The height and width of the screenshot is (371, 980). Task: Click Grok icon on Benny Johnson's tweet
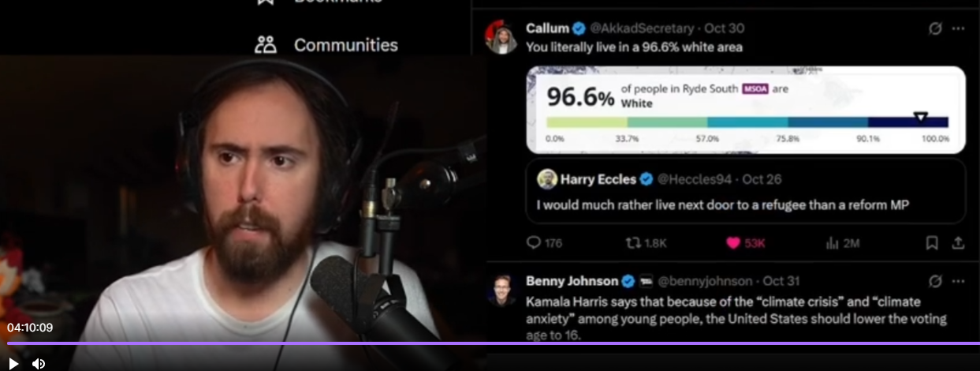[x=935, y=281]
